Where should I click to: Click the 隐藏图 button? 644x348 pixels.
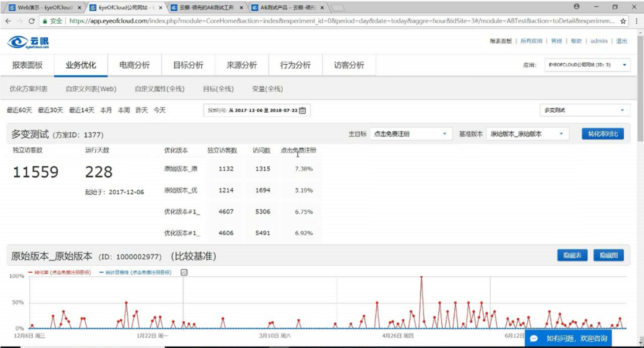pyautogui.click(x=609, y=255)
